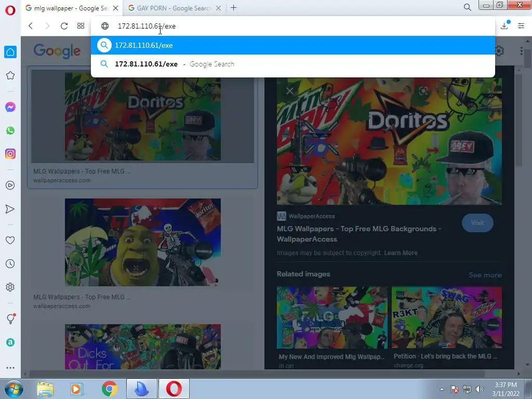Open Messenger in the sidebar
This screenshot has width=532, height=399.
(10, 107)
